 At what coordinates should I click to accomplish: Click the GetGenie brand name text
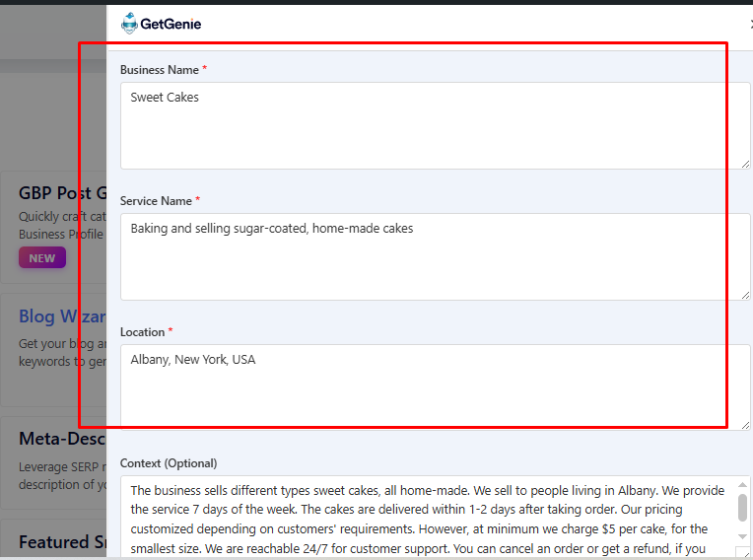coord(171,25)
